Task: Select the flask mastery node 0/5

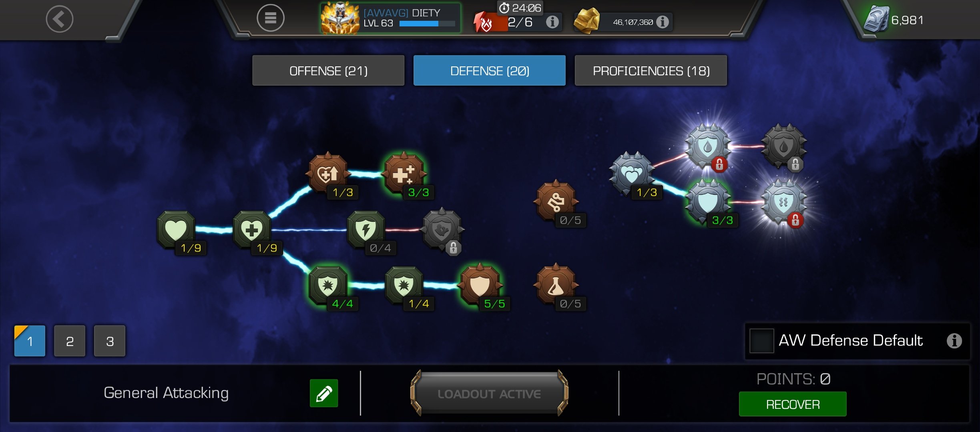Action: tap(556, 285)
